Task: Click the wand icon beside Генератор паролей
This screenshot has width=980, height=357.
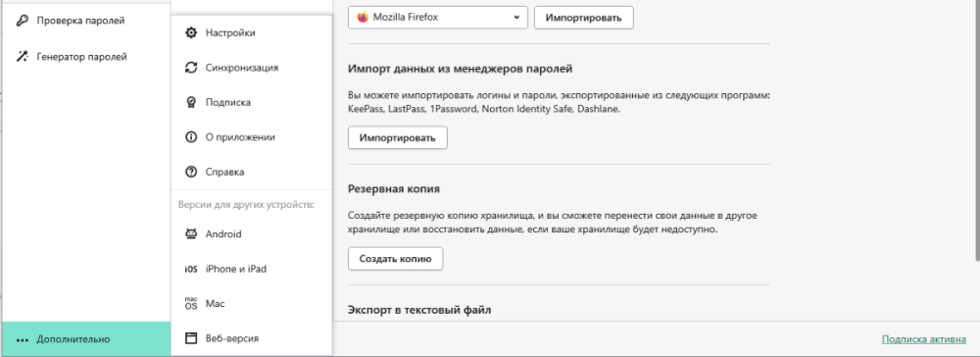Action: pos(23,57)
